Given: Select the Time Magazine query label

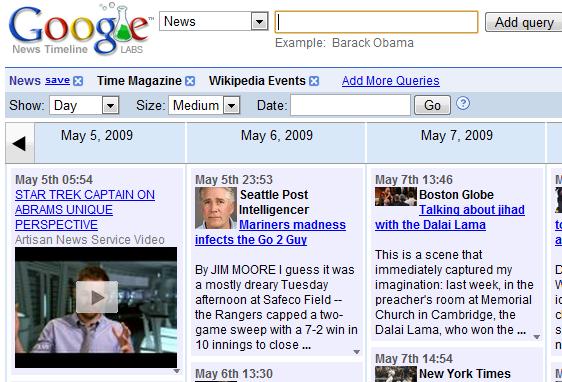Looking at the screenshot, I should click(139, 81).
